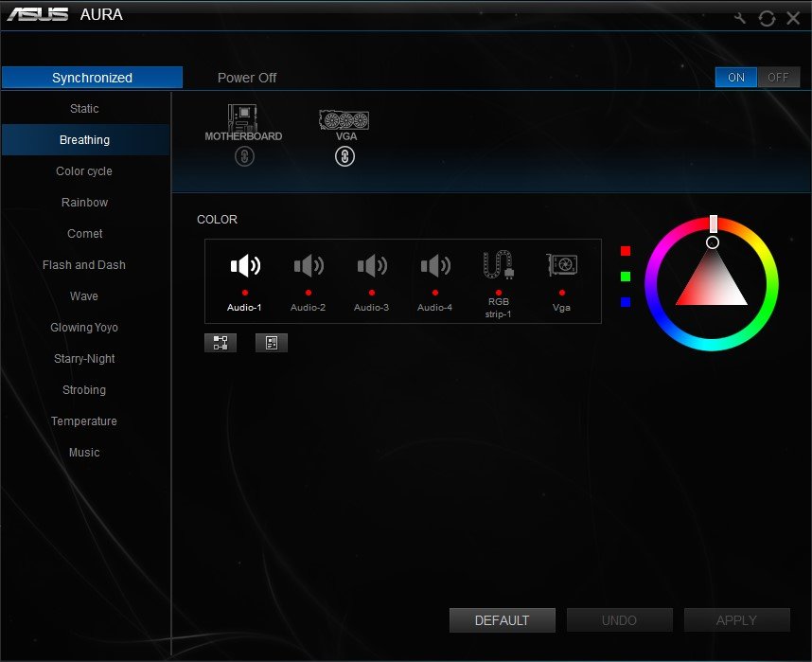The image size is (812, 662).
Task: Click the VGA graphics card icon
Action: pos(344,119)
